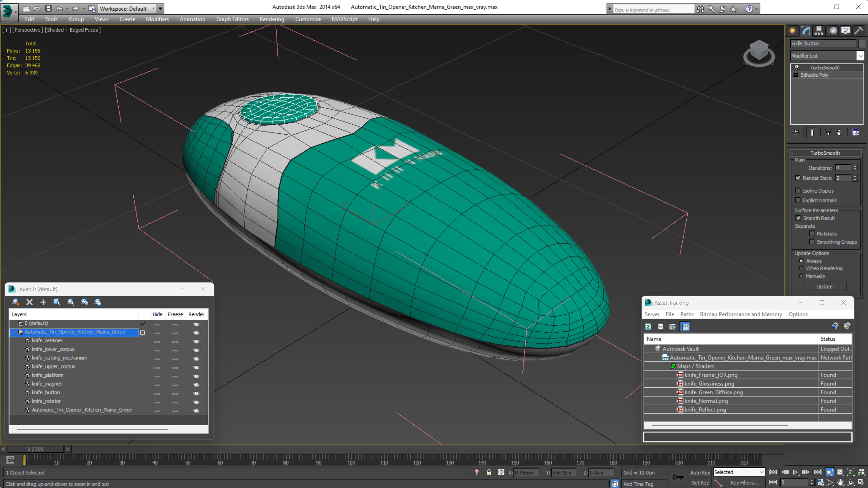Toggle Selection Lock padlock icon
868x488 pixels.
pos(489,472)
